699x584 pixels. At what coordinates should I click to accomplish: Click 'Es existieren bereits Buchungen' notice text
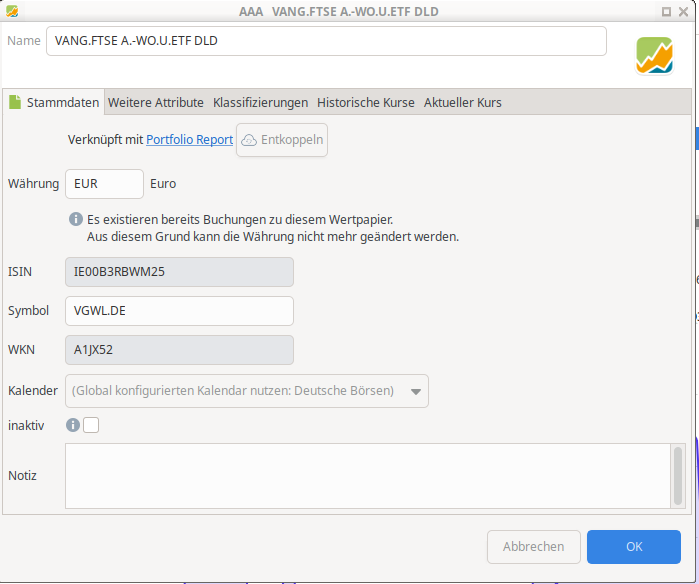240,219
